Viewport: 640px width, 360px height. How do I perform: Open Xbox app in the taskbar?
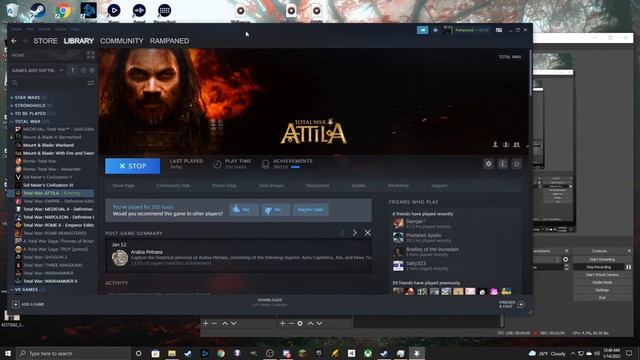pyautogui.click(x=368, y=353)
